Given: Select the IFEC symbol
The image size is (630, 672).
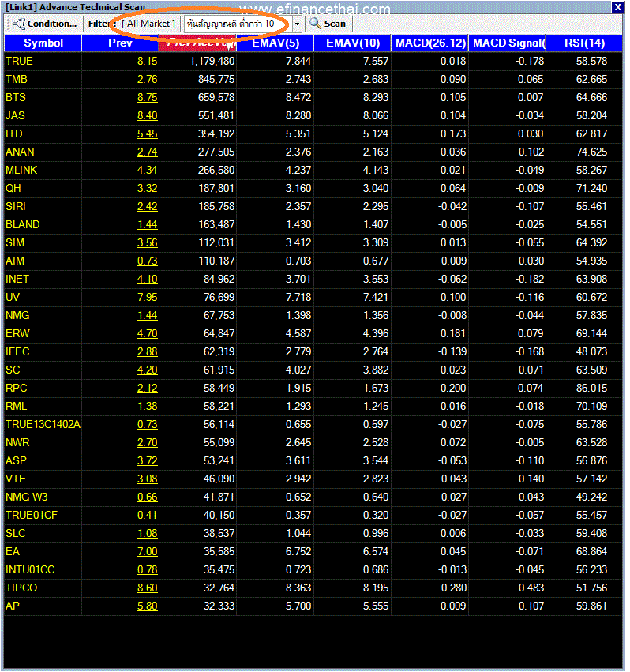Looking at the screenshot, I should pyautogui.click(x=17, y=352).
